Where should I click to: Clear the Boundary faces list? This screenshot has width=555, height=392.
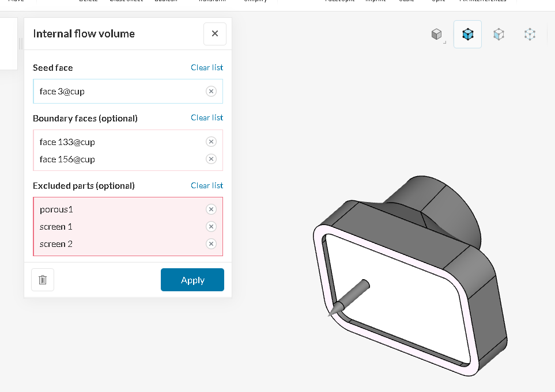pos(207,117)
